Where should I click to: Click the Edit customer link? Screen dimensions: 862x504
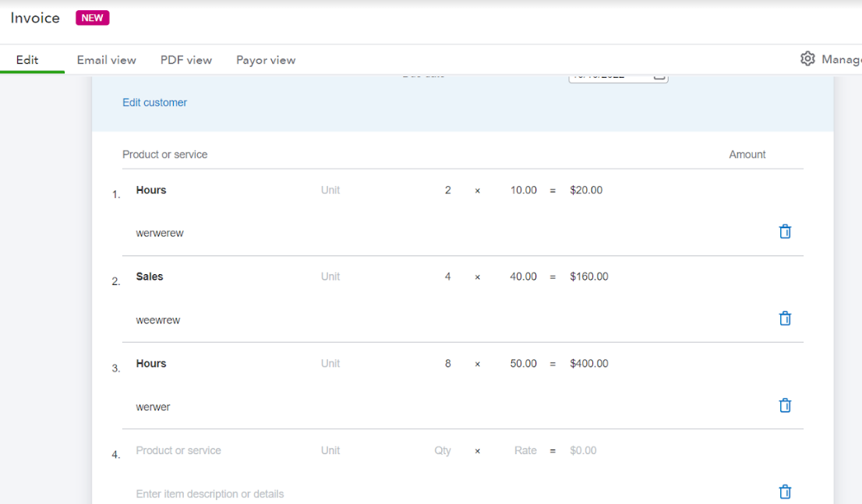pyautogui.click(x=154, y=103)
